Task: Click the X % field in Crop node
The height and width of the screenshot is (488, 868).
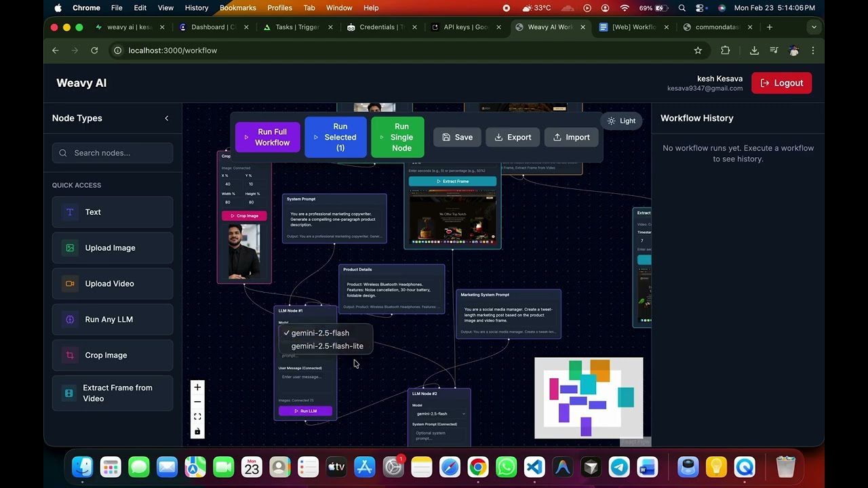Action: pos(232,184)
